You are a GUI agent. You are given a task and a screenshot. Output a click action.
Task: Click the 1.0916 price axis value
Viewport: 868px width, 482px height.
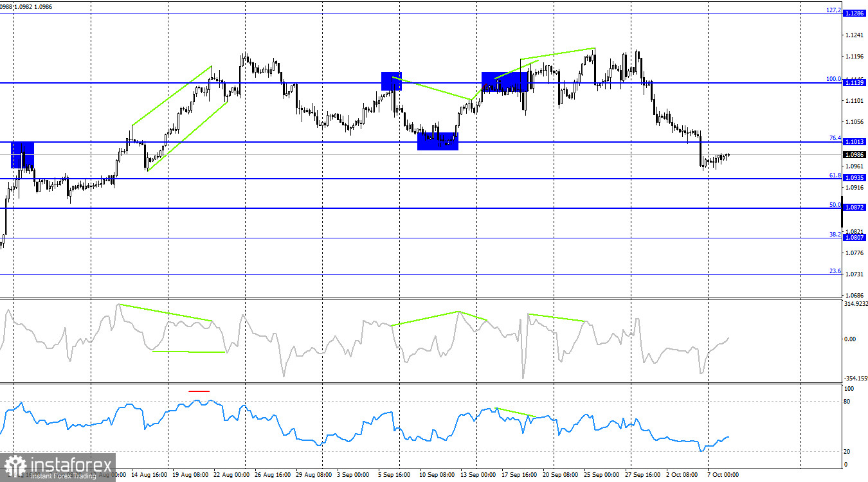click(856, 188)
